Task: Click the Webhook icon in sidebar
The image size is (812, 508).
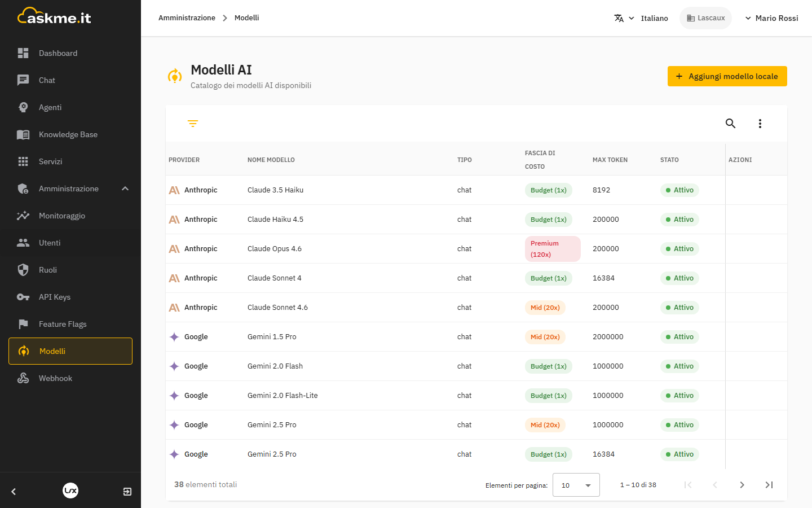Action: (23, 378)
